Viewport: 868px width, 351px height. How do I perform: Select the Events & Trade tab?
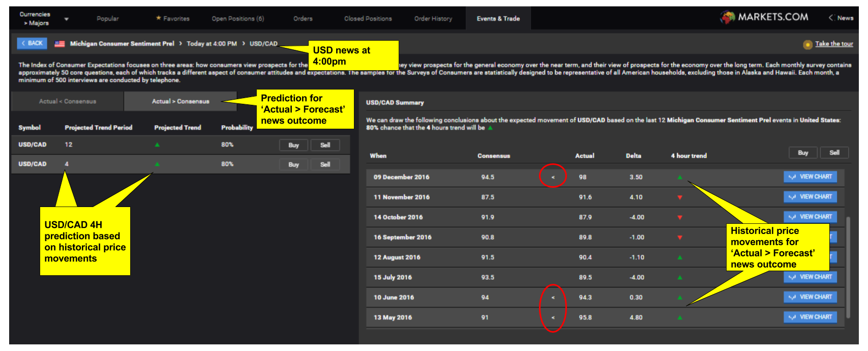[498, 19]
